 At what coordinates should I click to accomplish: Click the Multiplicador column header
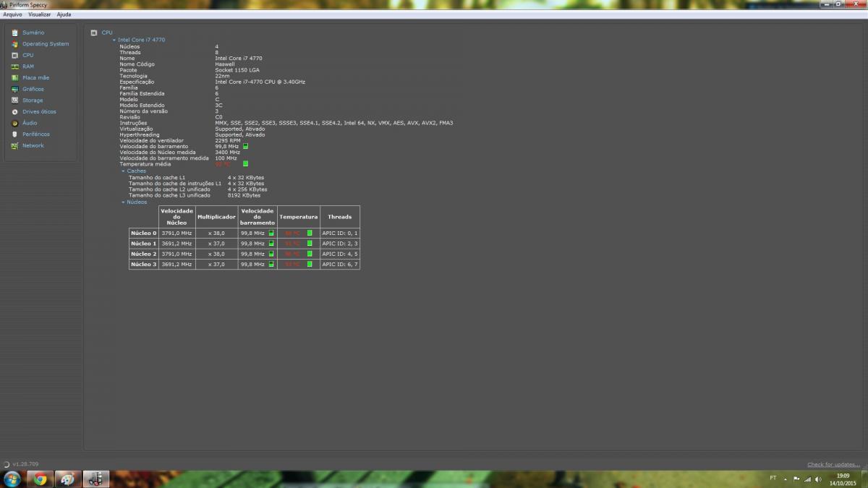(217, 217)
